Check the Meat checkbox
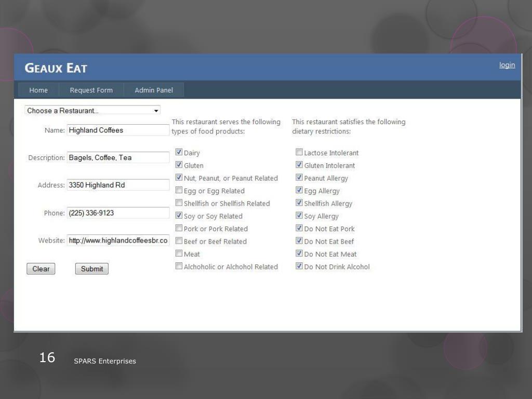The image size is (532, 399). click(179, 253)
